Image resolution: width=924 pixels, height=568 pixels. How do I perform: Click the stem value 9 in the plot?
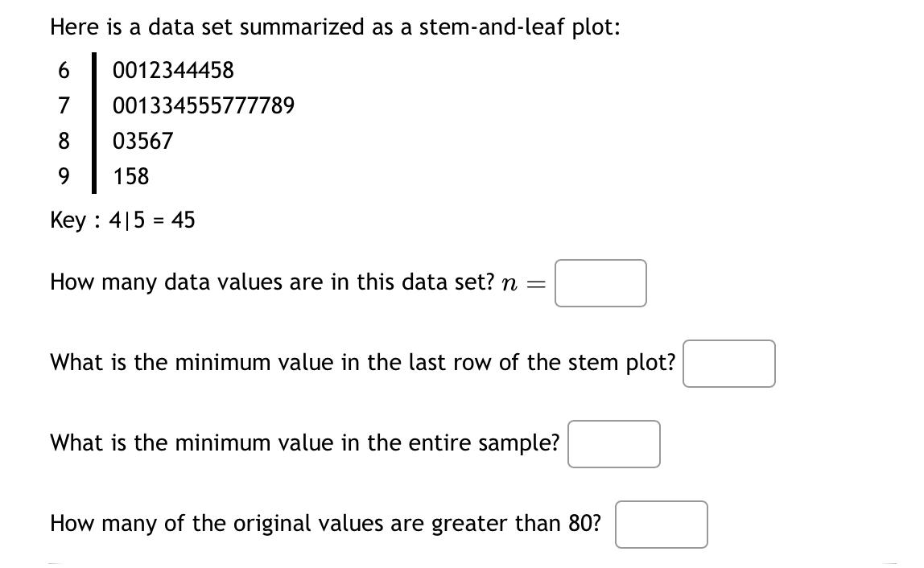tap(63, 177)
